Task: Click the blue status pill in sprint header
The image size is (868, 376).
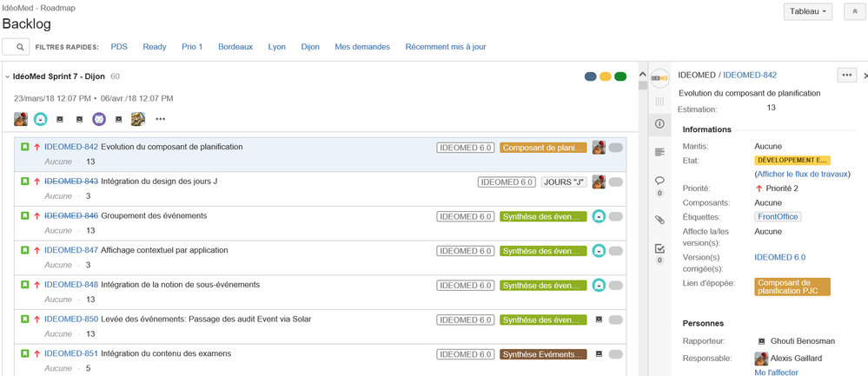Action: (591, 77)
